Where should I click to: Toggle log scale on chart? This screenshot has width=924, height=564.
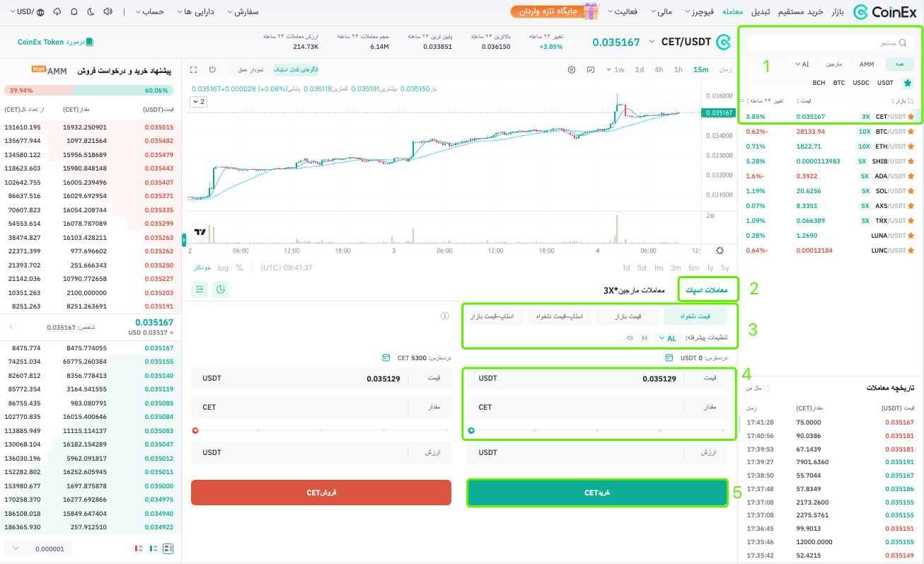click(224, 267)
